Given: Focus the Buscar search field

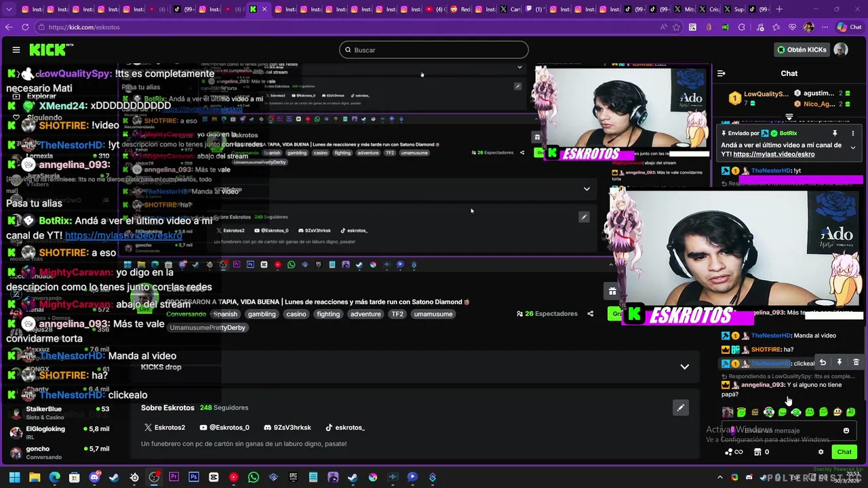Looking at the screenshot, I should point(434,49).
